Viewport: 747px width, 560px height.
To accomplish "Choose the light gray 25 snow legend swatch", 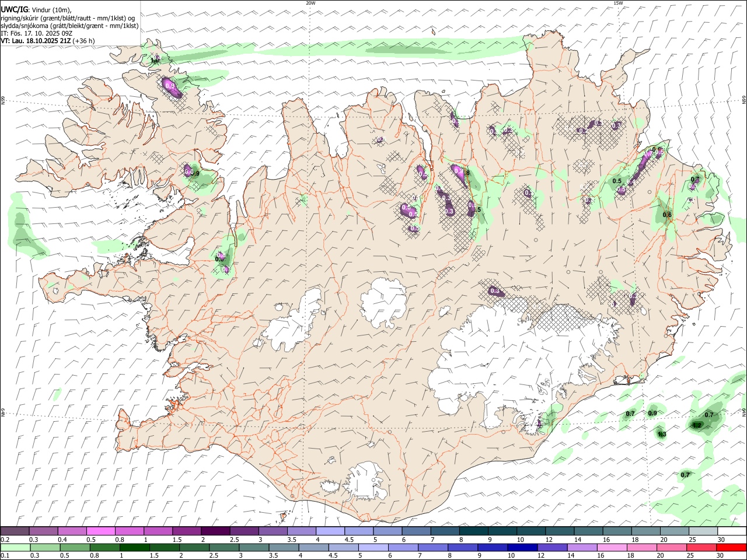I will point(703,531).
